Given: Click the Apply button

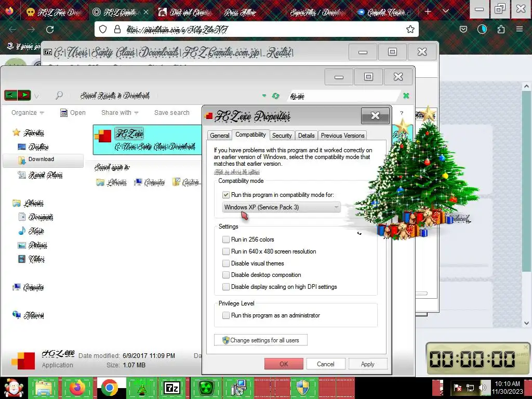Looking at the screenshot, I should point(368,364).
